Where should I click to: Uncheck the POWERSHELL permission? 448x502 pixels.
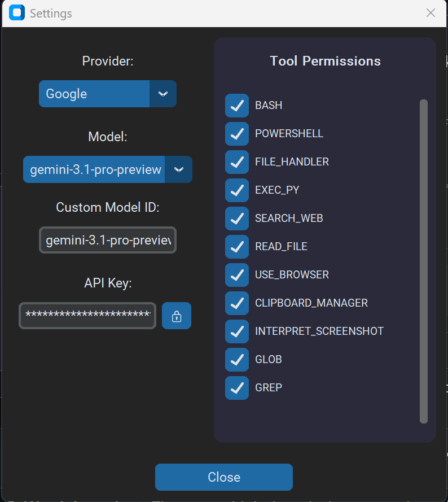click(x=236, y=134)
